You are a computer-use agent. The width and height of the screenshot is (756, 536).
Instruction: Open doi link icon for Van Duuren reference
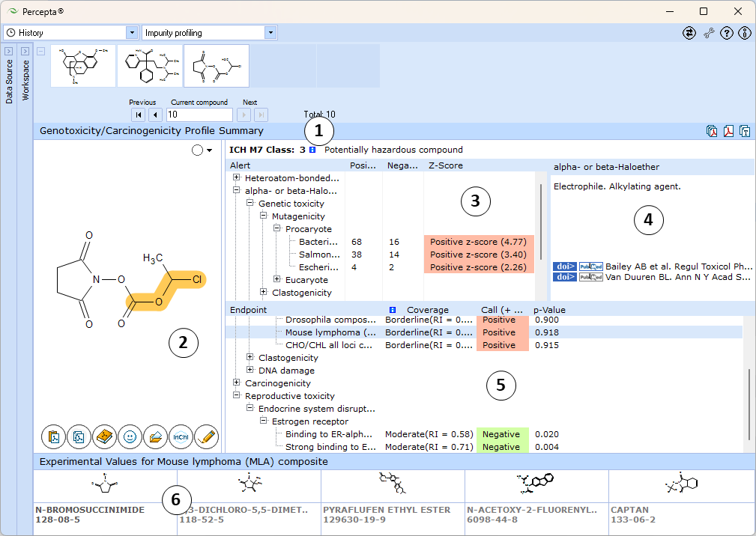coord(565,277)
